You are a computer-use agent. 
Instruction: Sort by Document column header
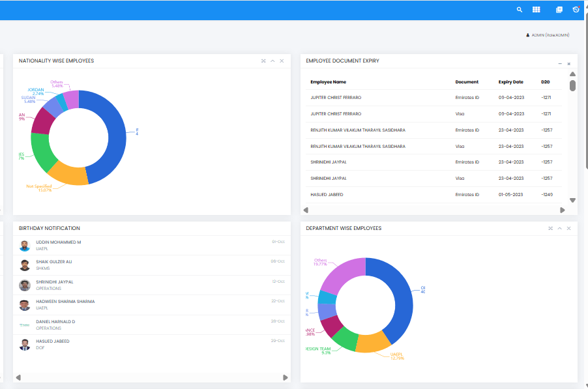(467, 81)
